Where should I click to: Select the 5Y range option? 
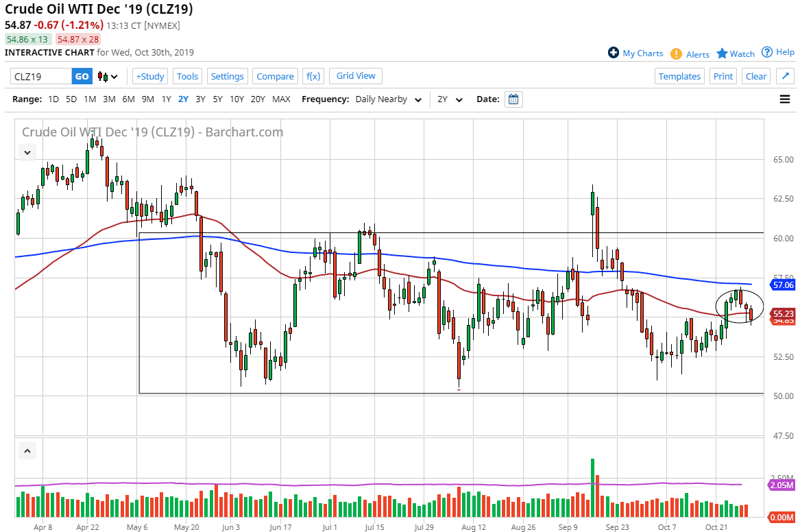coord(217,99)
